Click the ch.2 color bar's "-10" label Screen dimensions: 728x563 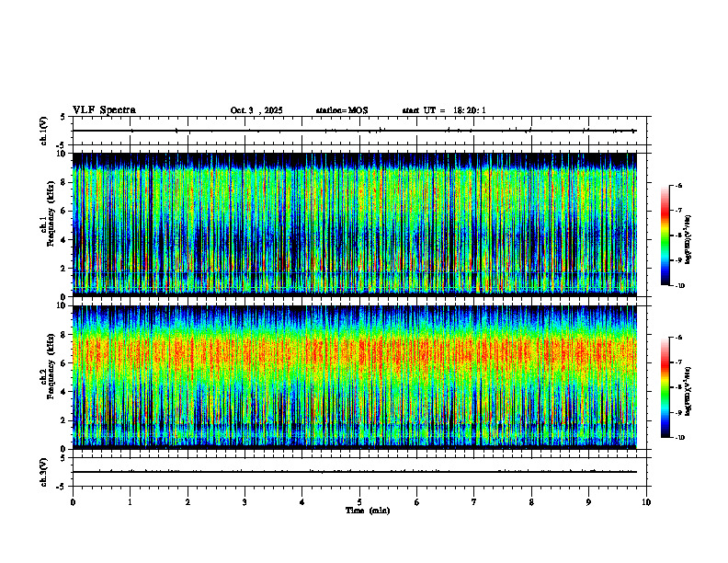tap(680, 438)
